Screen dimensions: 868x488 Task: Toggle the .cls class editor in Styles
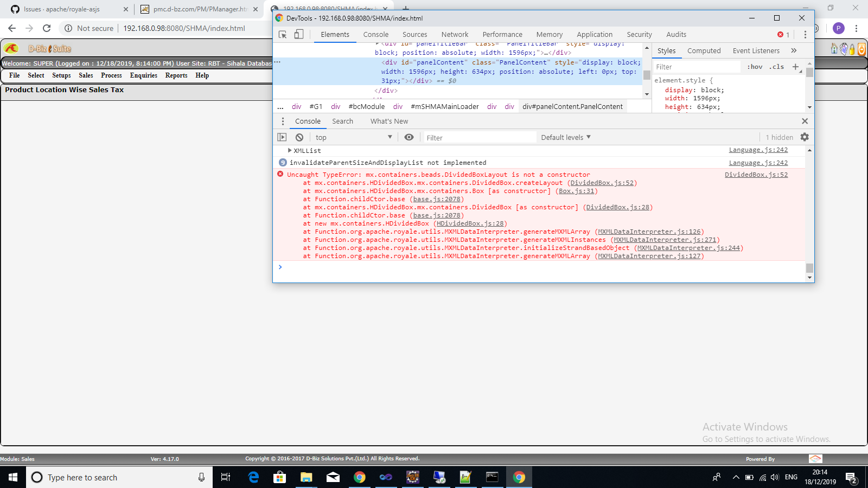click(x=777, y=66)
